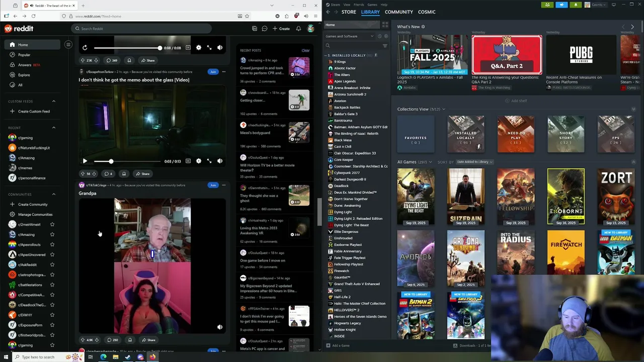Bookmark this page star in Firefox
Screen dimensions: 644x362
click(x=247, y=16)
